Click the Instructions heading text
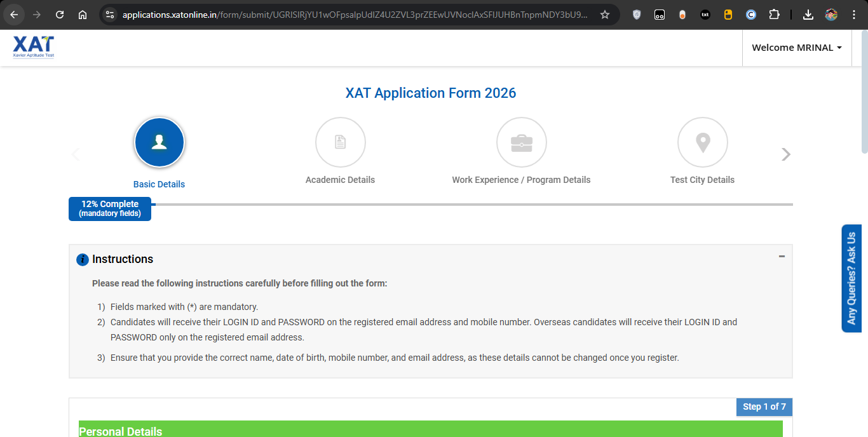Viewport: 868px width, 437px height. click(123, 259)
